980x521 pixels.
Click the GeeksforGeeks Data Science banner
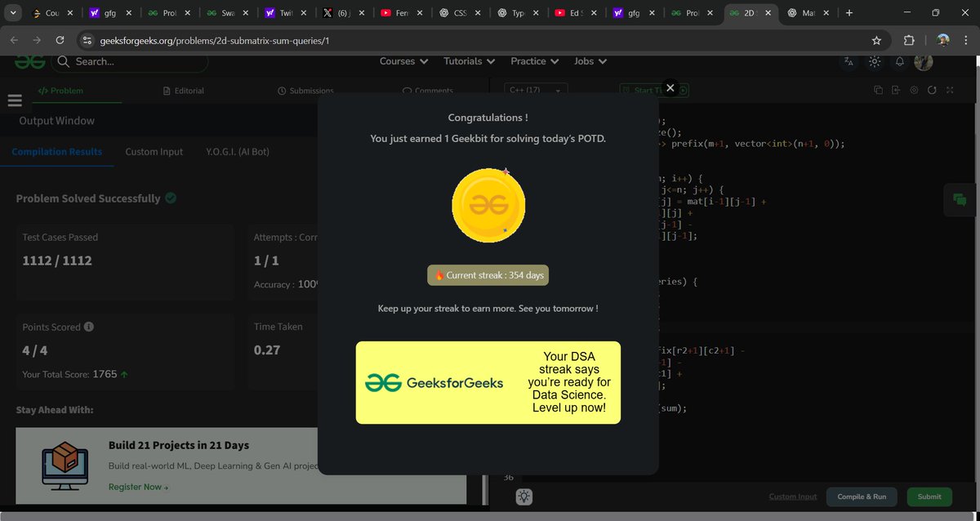click(488, 382)
